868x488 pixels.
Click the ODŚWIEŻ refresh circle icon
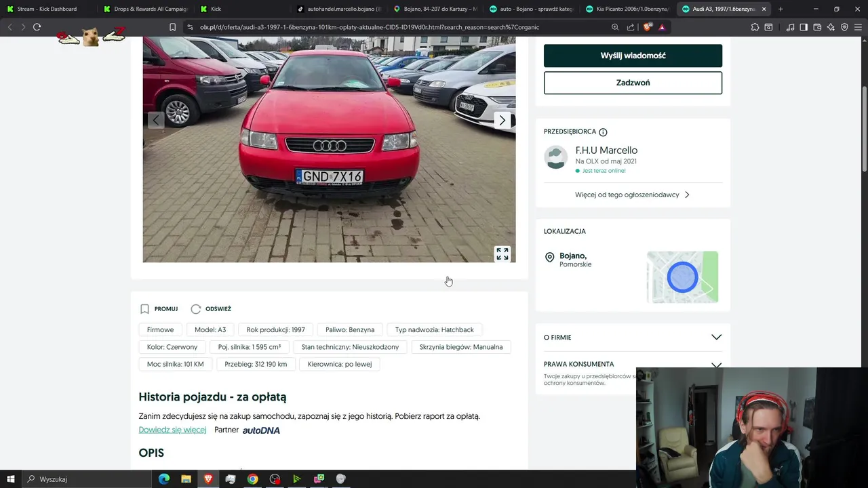coord(196,309)
